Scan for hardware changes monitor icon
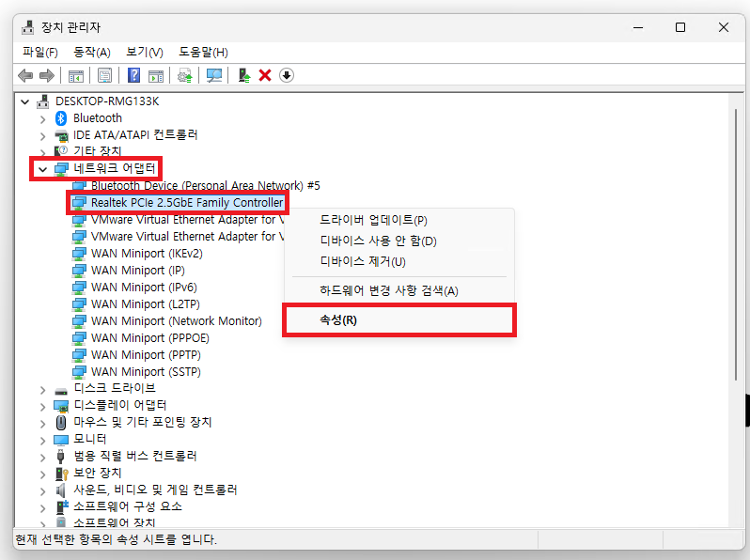 [x=213, y=75]
